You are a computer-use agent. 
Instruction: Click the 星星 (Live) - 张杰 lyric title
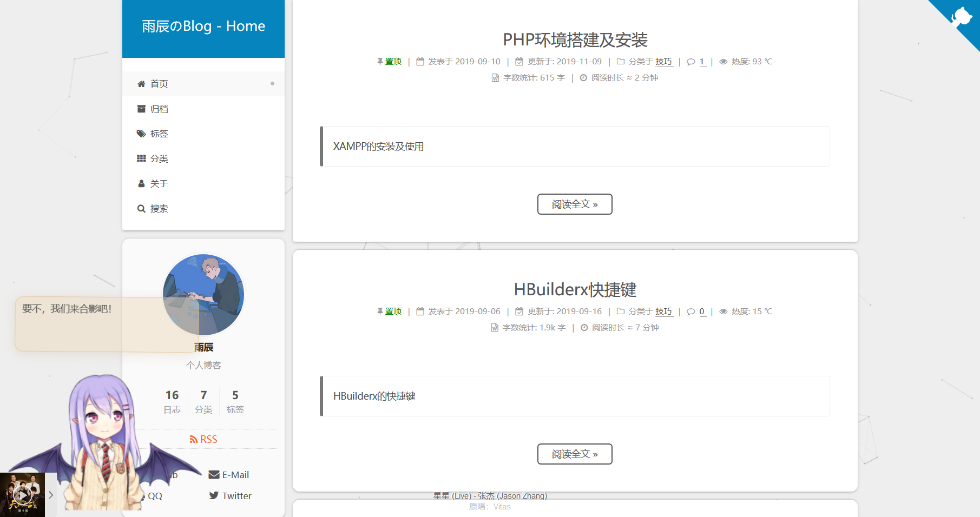490,496
